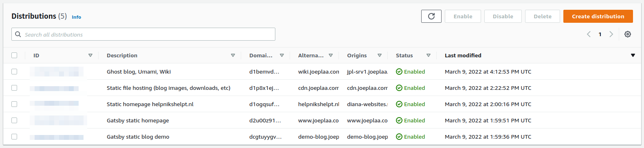Check the Ghost blog, Umami, Wiki row
The image size is (644, 148).
point(14,72)
